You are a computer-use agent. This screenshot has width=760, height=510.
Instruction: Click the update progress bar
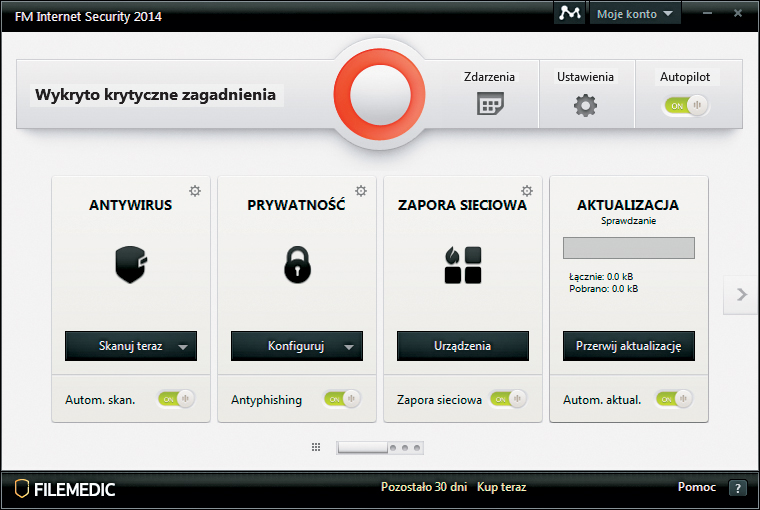pyautogui.click(x=629, y=248)
